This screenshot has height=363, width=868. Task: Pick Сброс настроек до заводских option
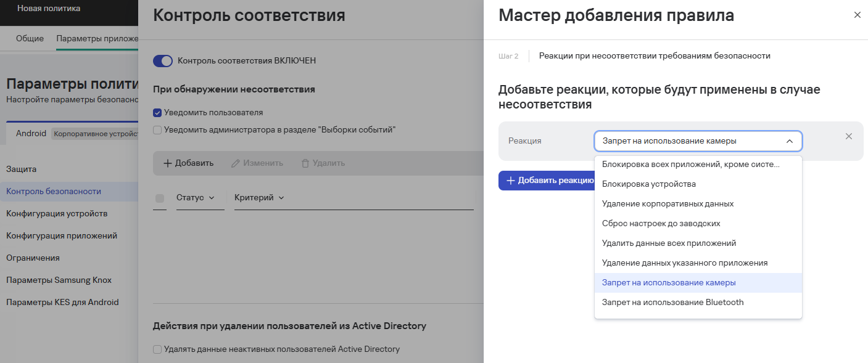tap(661, 224)
